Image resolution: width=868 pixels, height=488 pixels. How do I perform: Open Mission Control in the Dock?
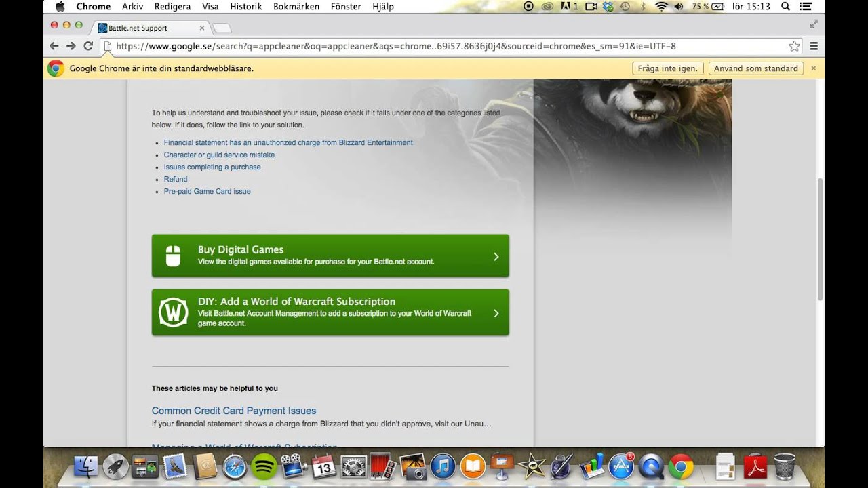(x=145, y=467)
